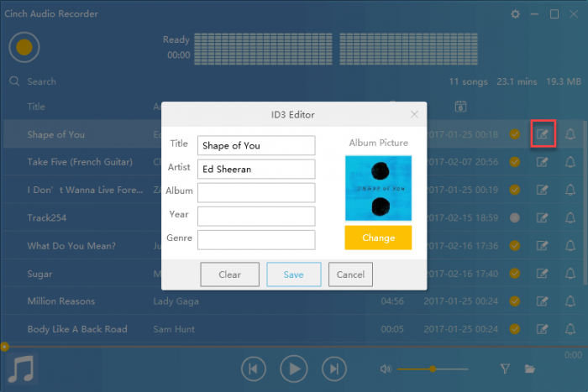
Task: Click bell icon for Track254
Action: [570, 217]
